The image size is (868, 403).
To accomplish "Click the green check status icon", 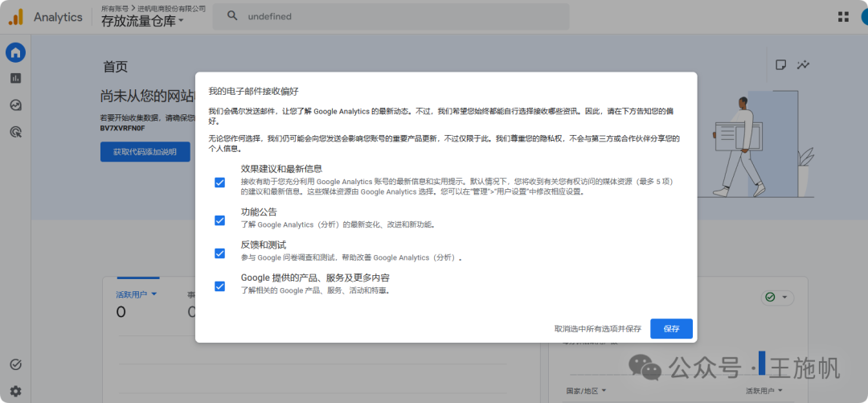I will 769,298.
